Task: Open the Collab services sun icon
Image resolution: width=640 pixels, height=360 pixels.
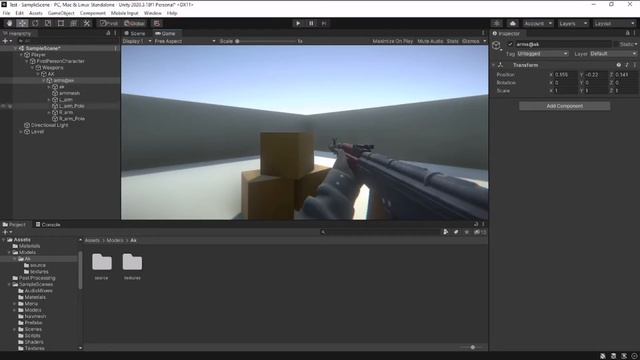Action: point(497,23)
